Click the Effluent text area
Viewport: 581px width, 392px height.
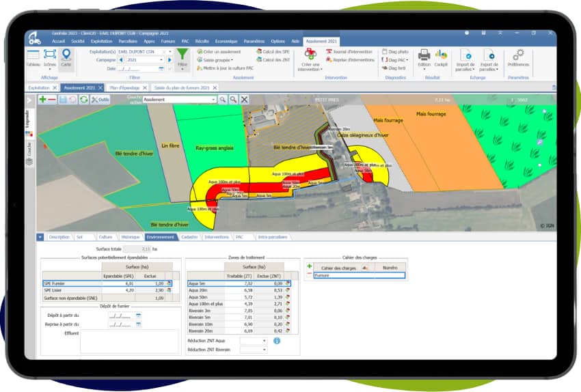click(131, 341)
